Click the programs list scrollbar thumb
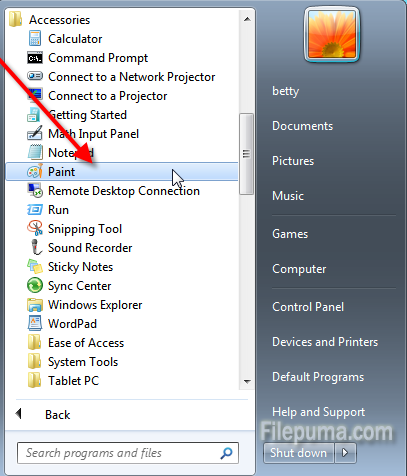The width and height of the screenshot is (407, 476). (x=246, y=154)
